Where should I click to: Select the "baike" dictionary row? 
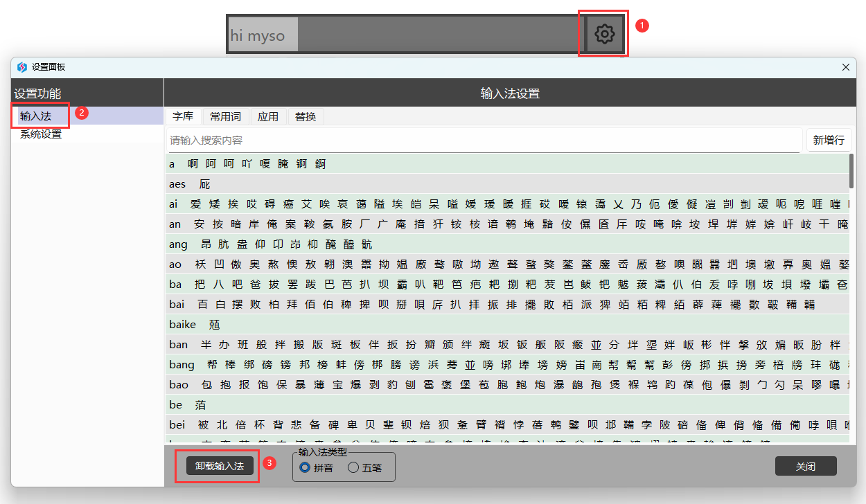click(x=183, y=324)
